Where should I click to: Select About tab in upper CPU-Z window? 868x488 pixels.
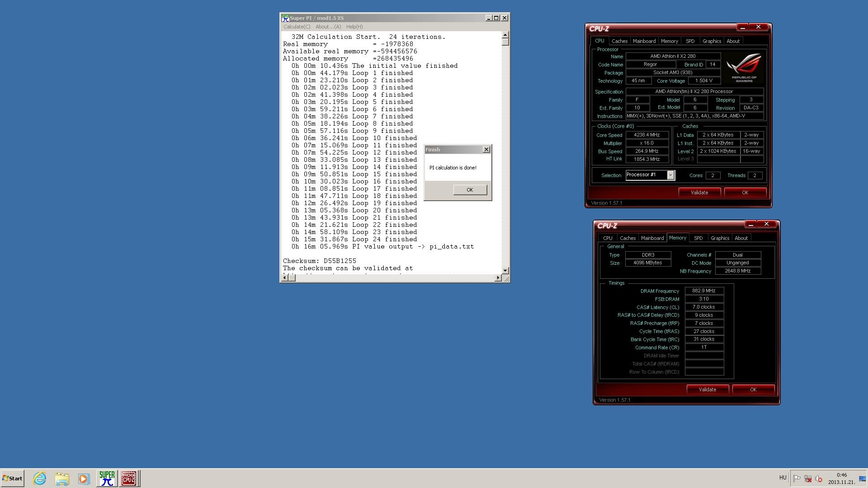733,41
